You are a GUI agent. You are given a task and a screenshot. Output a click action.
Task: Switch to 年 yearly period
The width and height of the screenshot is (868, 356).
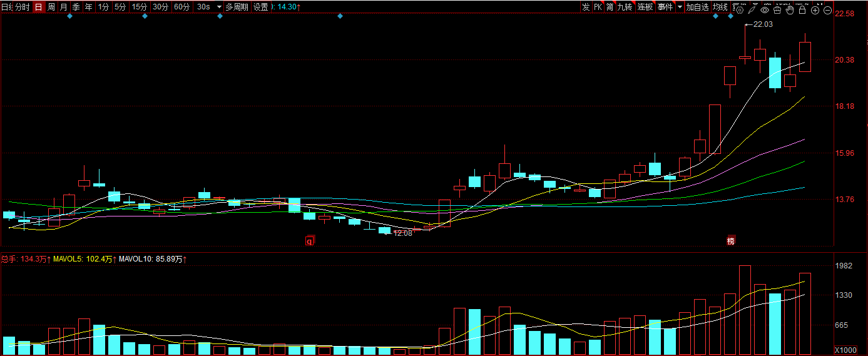click(x=89, y=7)
